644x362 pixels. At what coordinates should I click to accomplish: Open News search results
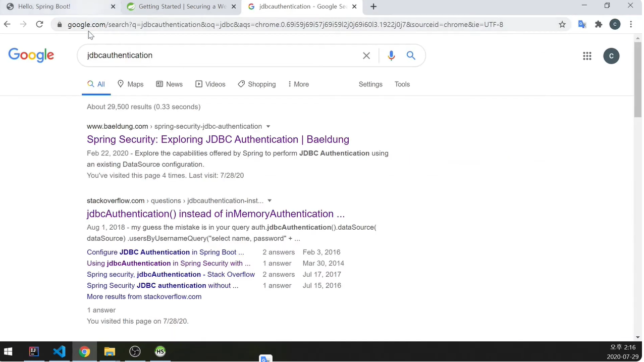click(x=169, y=84)
